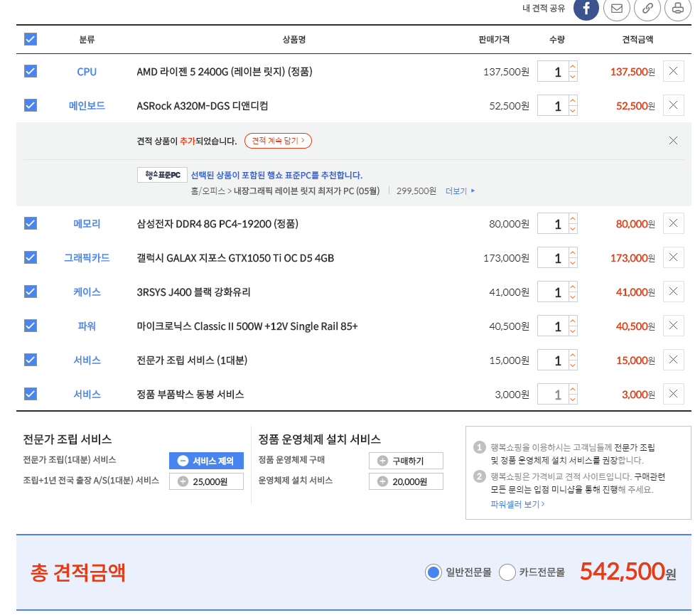Increase 정품 부품박스 quantity up arrow
The height and width of the screenshot is (615, 700).
pyautogui.click(x=573, y=389)
